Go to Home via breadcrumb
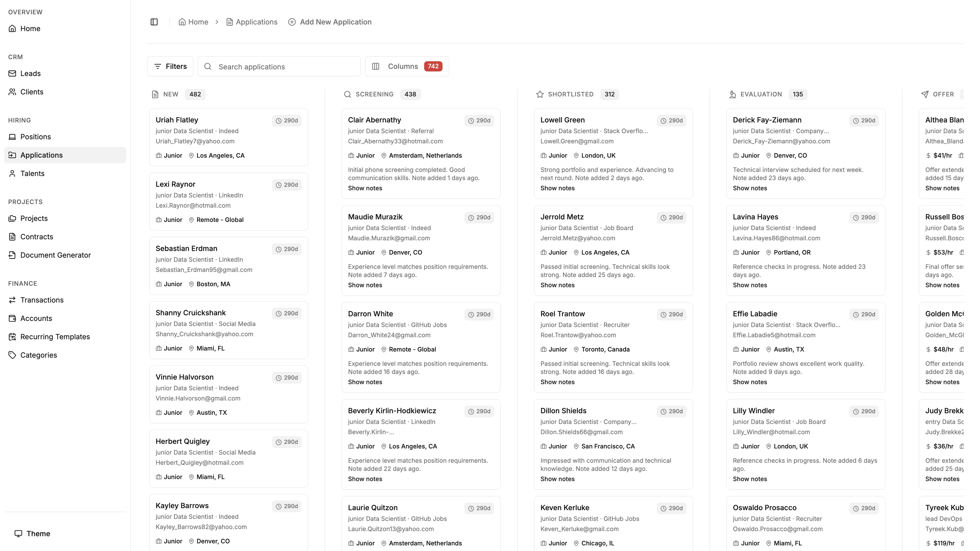Viewport: 980px width, 551px height. pyautogui.click(x=193, y=22)
